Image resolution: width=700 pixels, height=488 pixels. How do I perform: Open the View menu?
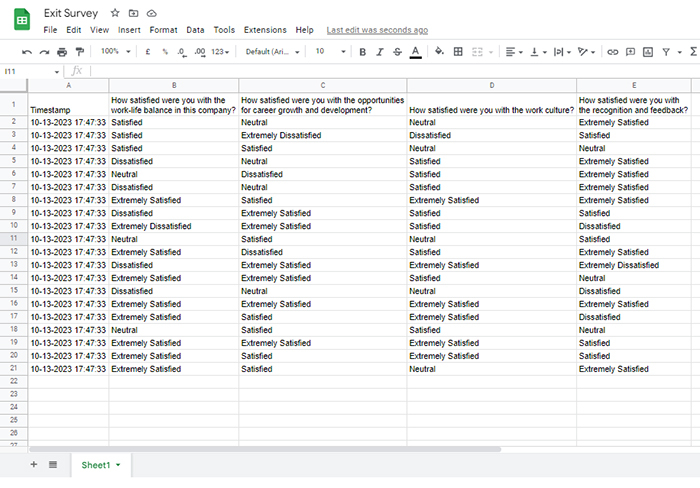click(99, 30)
